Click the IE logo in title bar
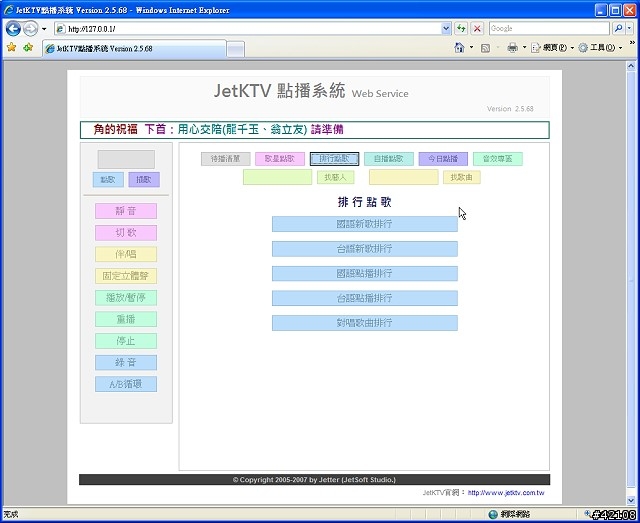This screenshot has width=640, height=523. click(9, 10)
